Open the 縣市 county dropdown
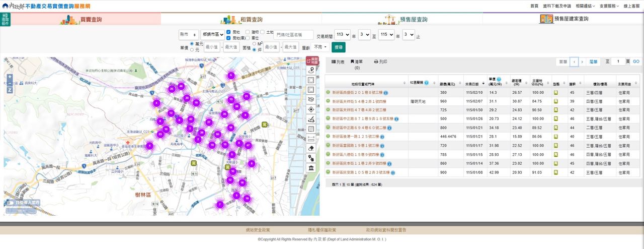644x249 pixels. point(188,35)
